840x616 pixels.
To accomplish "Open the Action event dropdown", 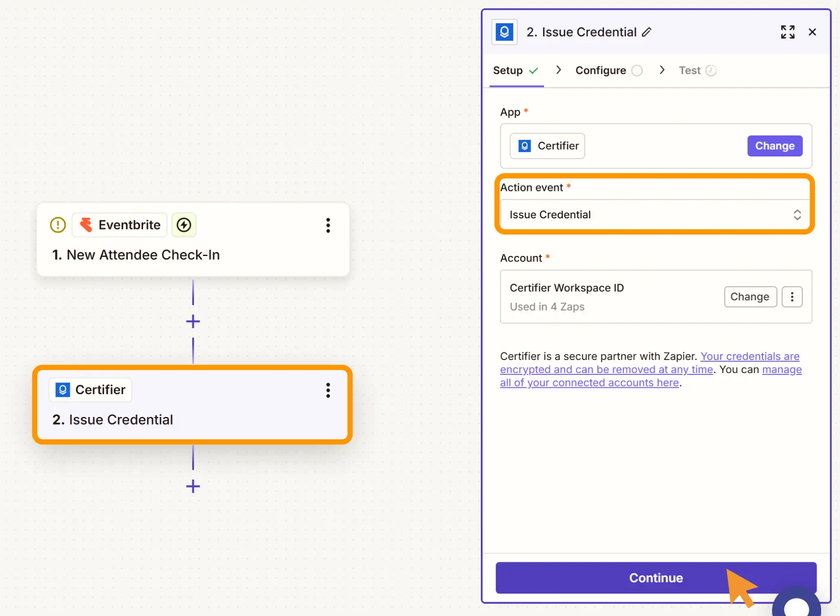I will click(x=655, y=214).
